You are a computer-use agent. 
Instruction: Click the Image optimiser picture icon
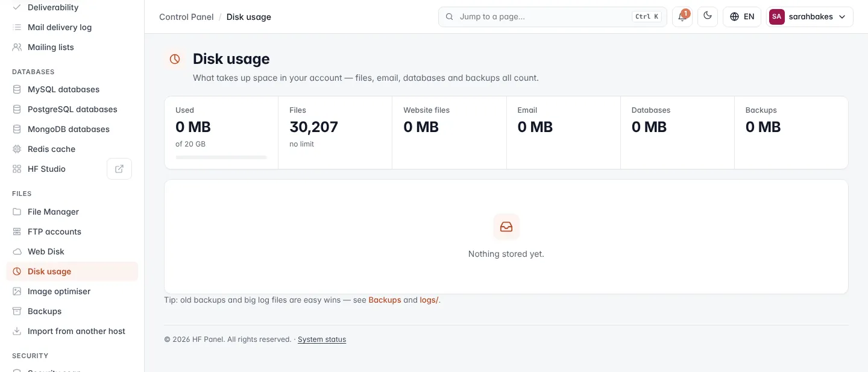pos(17,291)
